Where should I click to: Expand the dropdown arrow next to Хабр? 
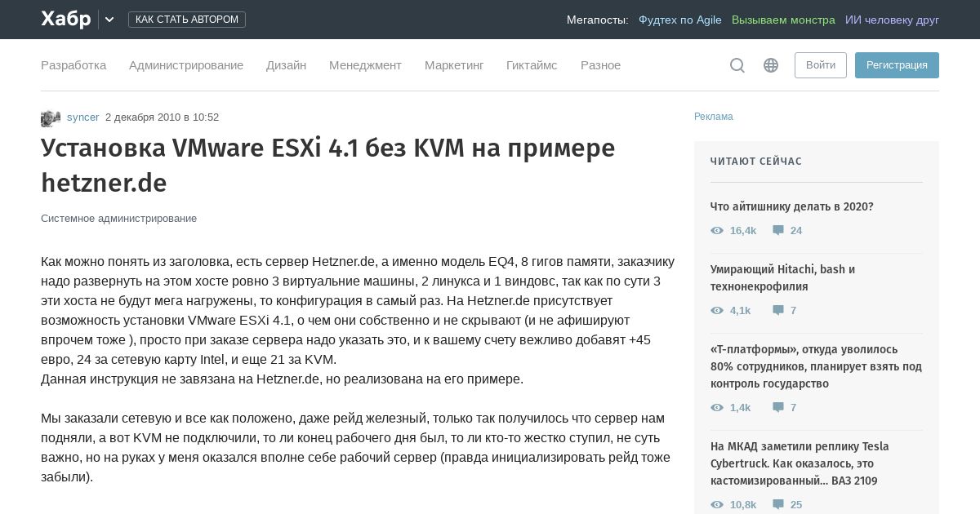coord(109,20)
